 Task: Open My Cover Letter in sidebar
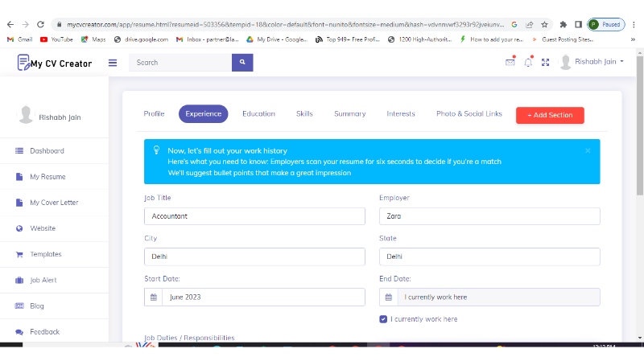click(x=54, y=203)
